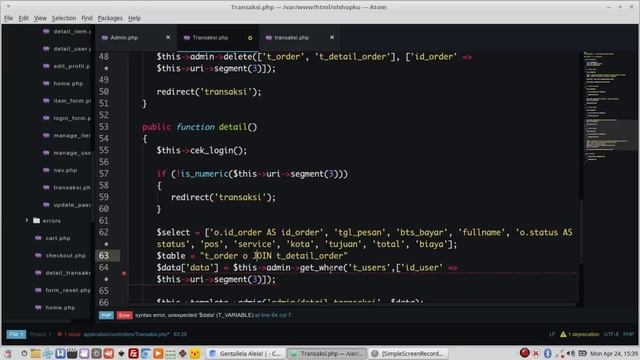Click the 'Mon Apr 24, 15:39' clock
Viewport: 640px width, 360px height.
click(x=614, y=353)
